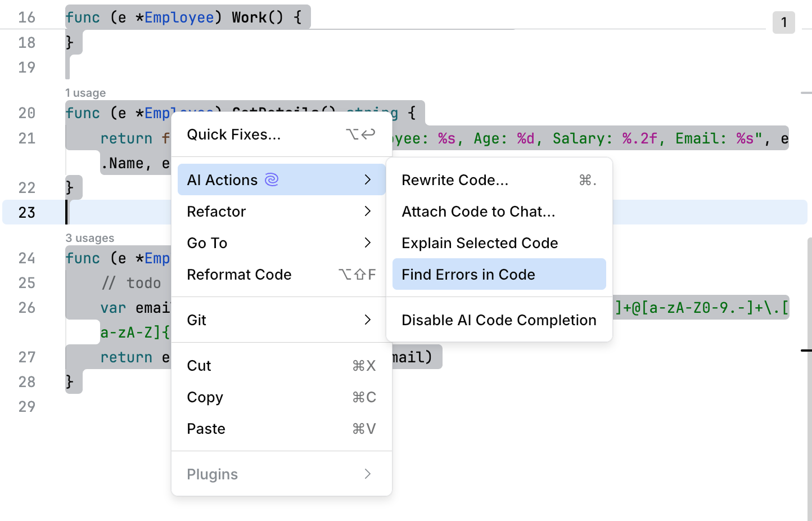
Task: Expand the Go To submenu arrow
Action: tap(368, 242)
